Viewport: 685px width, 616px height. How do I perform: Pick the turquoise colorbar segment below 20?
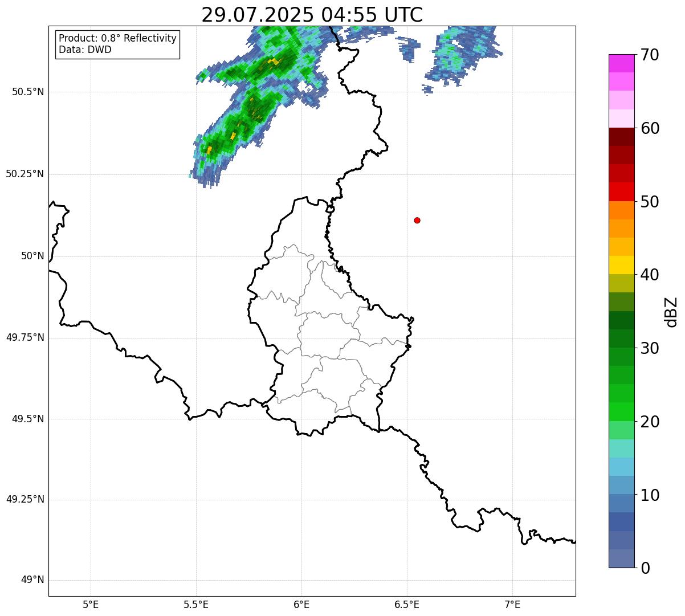[x=621, y=448]
